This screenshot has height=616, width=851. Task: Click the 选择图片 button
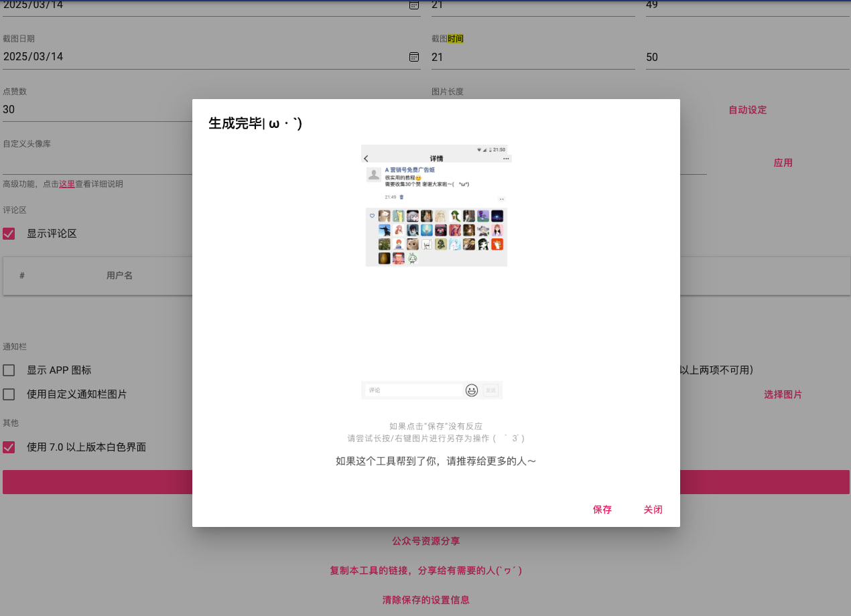tap(783, 394)
